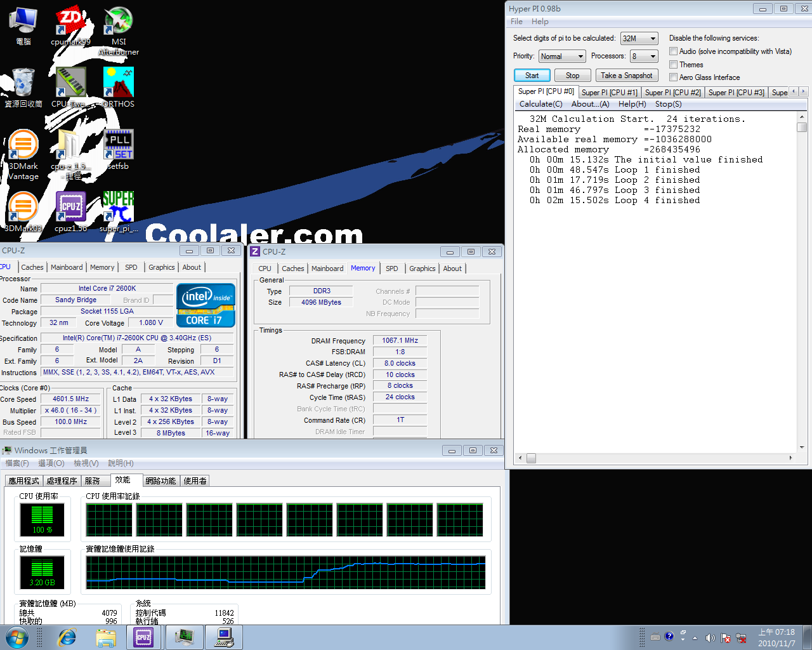
Task: Open the Computer desktop icon
Action: [x=23, y=26]
